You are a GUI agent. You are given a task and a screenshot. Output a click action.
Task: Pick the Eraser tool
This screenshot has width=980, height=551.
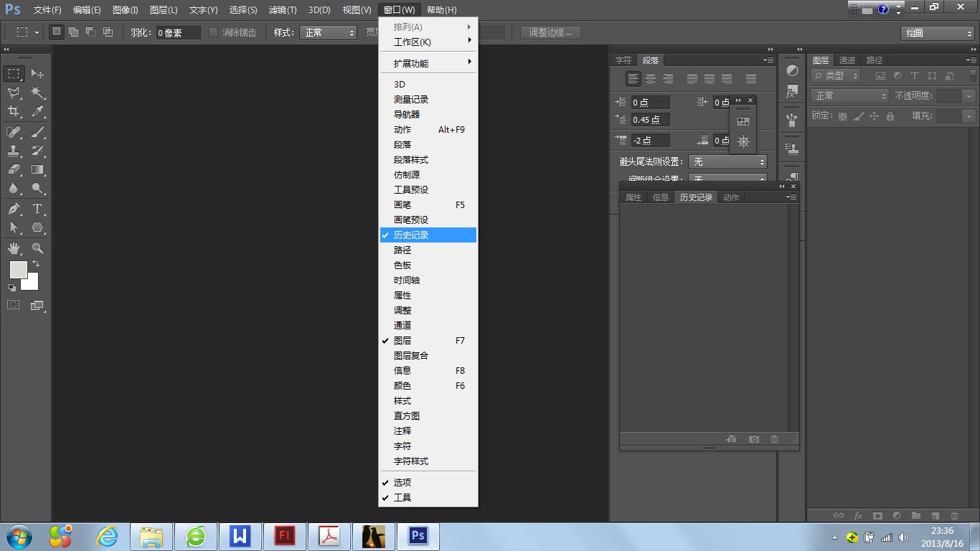14,170
